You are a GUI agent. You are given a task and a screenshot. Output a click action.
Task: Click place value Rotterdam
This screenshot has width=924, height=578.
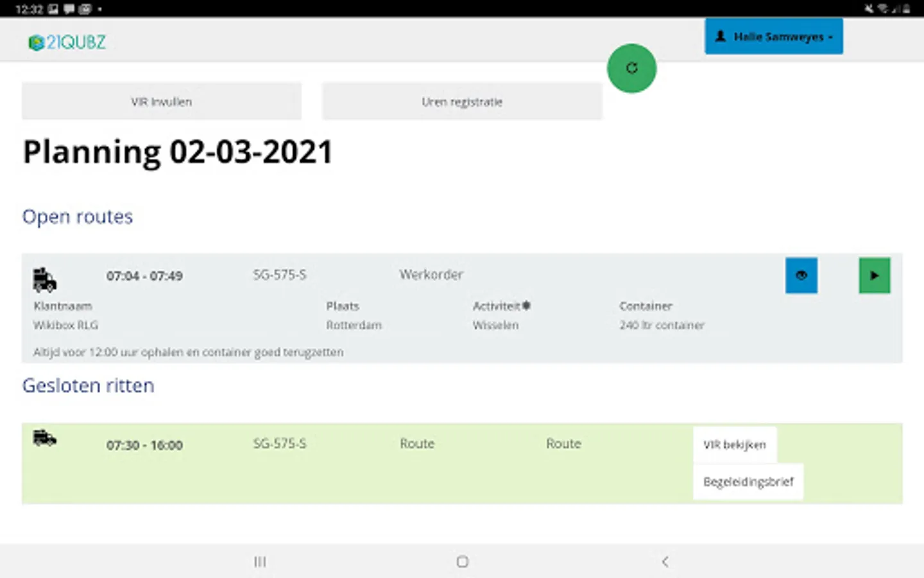(x=354, y=325)
